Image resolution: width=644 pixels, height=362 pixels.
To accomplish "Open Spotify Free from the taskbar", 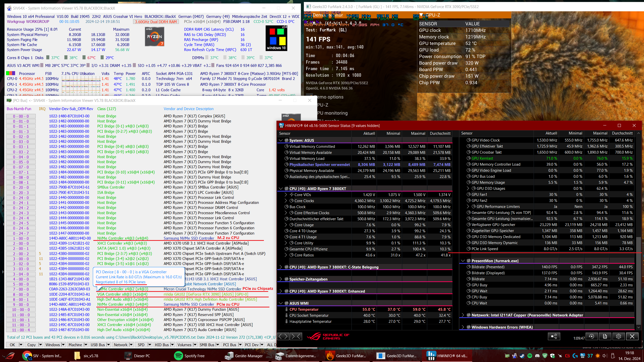I will point(189,356).
